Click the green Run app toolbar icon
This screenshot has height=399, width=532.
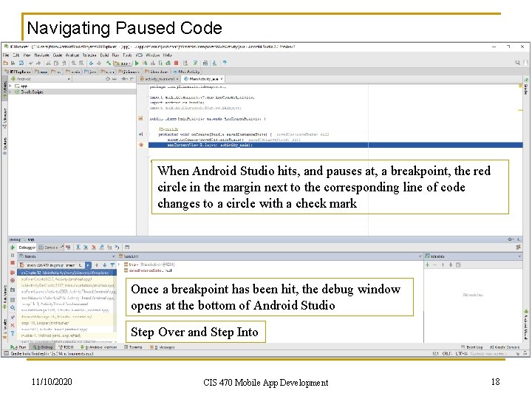(x=137, y=63)
